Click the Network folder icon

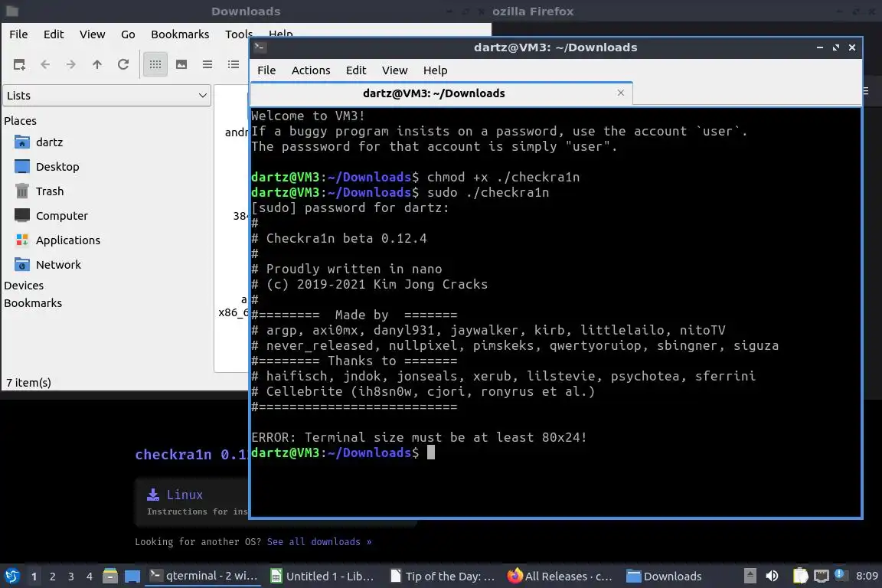coord(22,264)
